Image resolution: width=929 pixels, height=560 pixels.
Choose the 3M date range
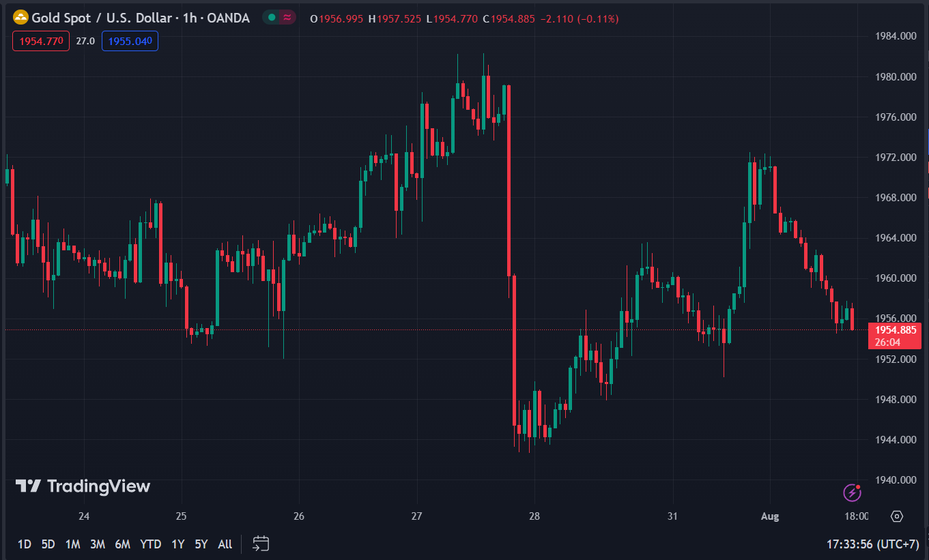click(97, 544)
